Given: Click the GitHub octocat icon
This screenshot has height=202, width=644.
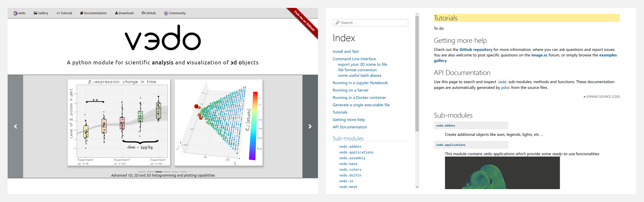Looking at the screenshot, I should (143, 13).
